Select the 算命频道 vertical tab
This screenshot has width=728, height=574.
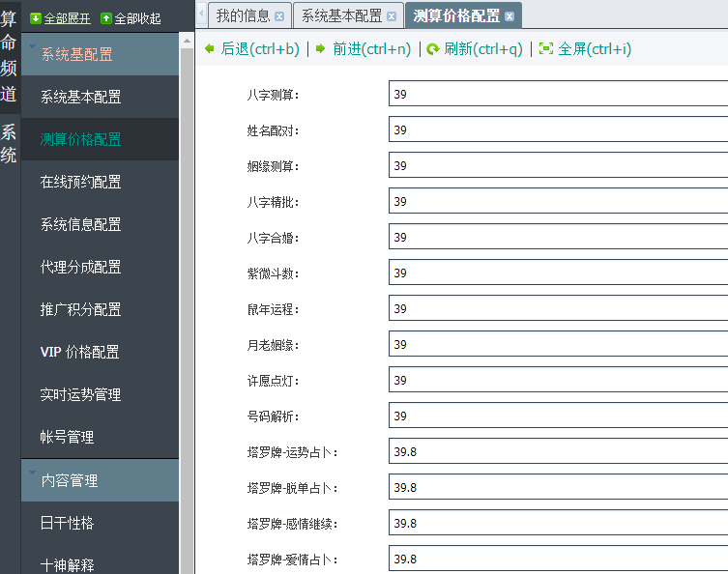click(x=9, y=57)
